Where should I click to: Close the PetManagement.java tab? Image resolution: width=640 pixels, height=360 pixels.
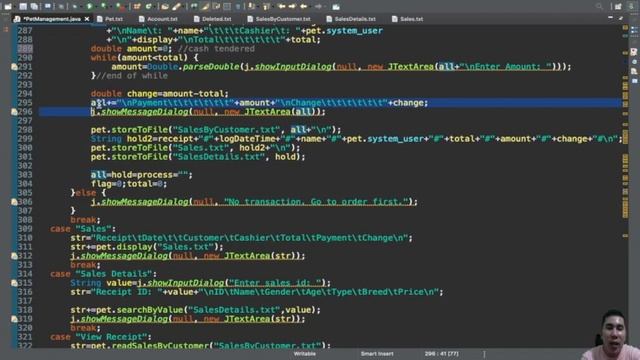click(87, 19)
